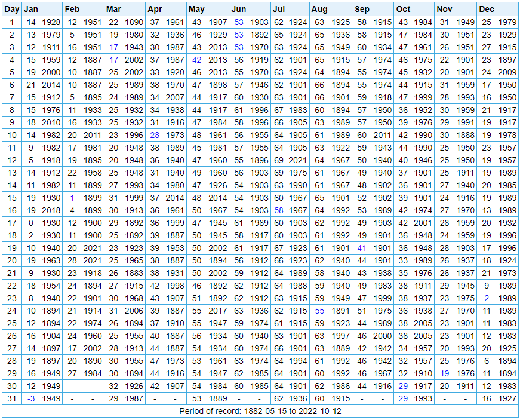The image size is (523, 420).
Task: Click blue 41 in September row 19
Action: 362,248
